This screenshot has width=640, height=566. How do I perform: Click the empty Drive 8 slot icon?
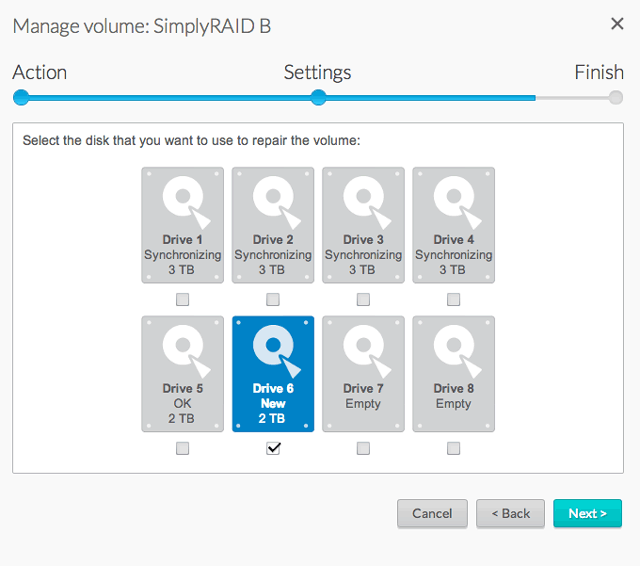(454, 373)
